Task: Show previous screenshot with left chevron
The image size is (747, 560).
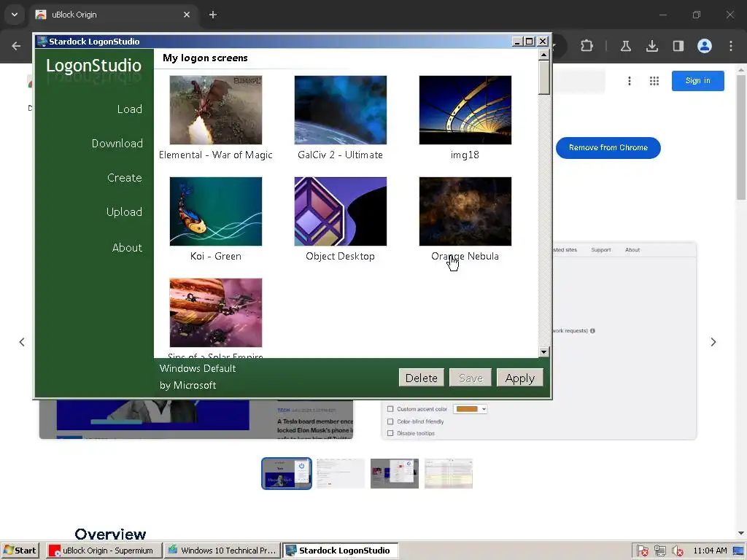Action: pyautogui.click(x=22, y=342)
